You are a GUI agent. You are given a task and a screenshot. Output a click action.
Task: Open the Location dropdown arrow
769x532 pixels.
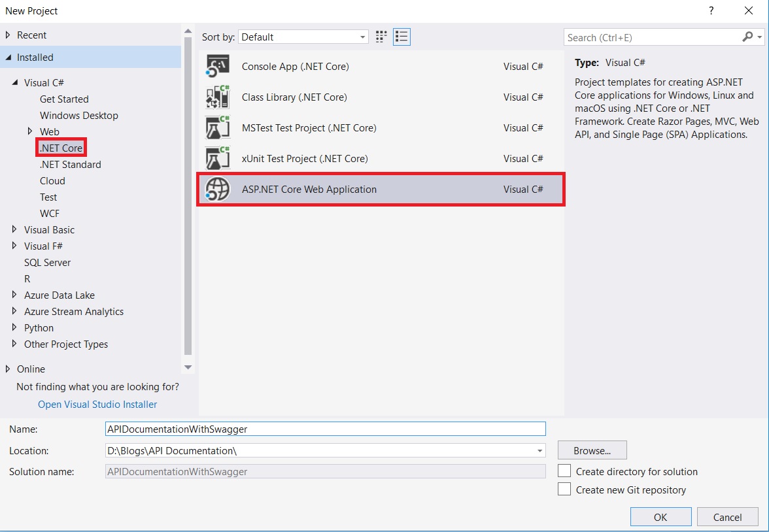coord(540,450)
